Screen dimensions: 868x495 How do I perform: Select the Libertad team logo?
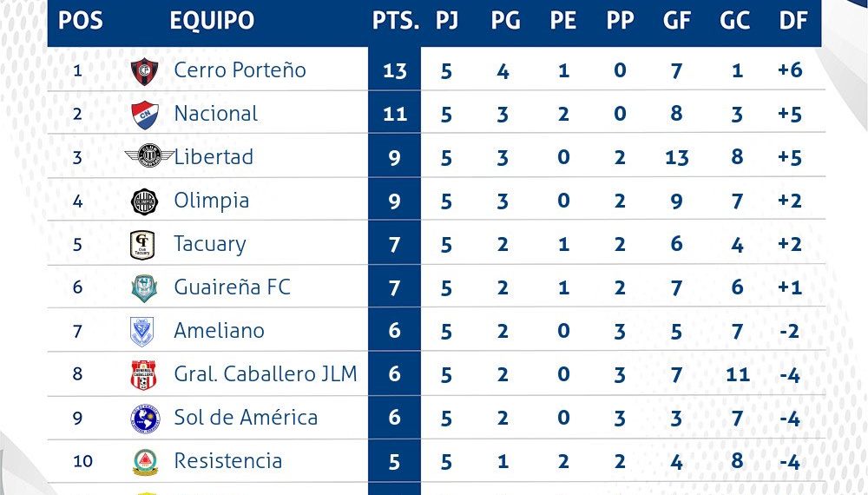[x=143, y=157]
